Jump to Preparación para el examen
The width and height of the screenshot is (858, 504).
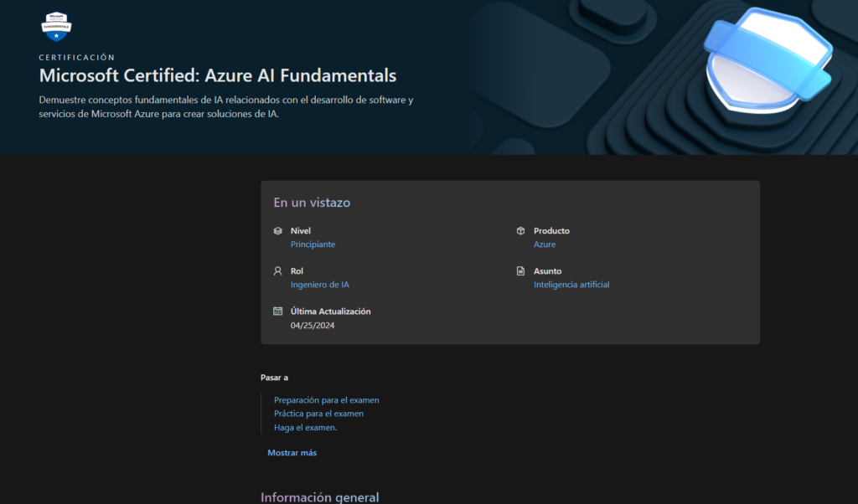[x=326, y=400]
